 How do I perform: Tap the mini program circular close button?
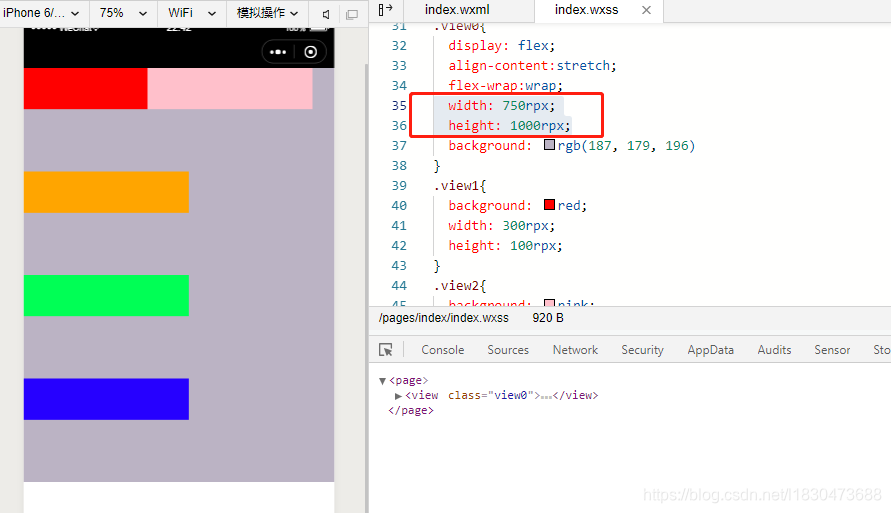click(311, 52)
